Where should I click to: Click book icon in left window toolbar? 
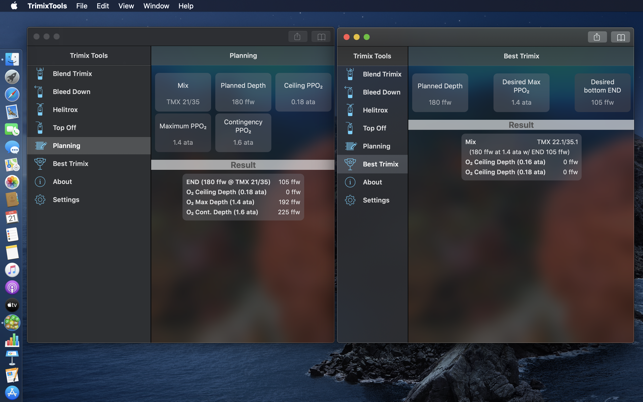pyautogui.click(x=321, y=37)
